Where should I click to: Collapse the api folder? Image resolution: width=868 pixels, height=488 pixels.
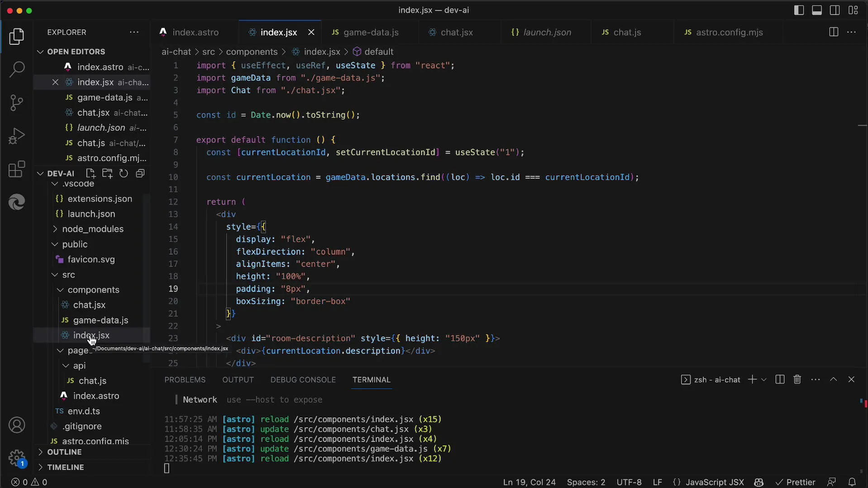pos(79,366)
